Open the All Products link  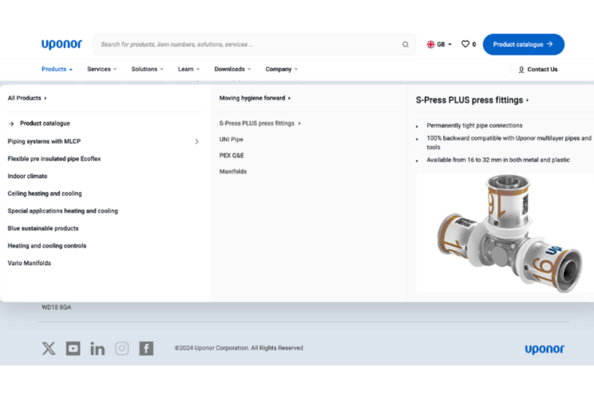point(27,98)
